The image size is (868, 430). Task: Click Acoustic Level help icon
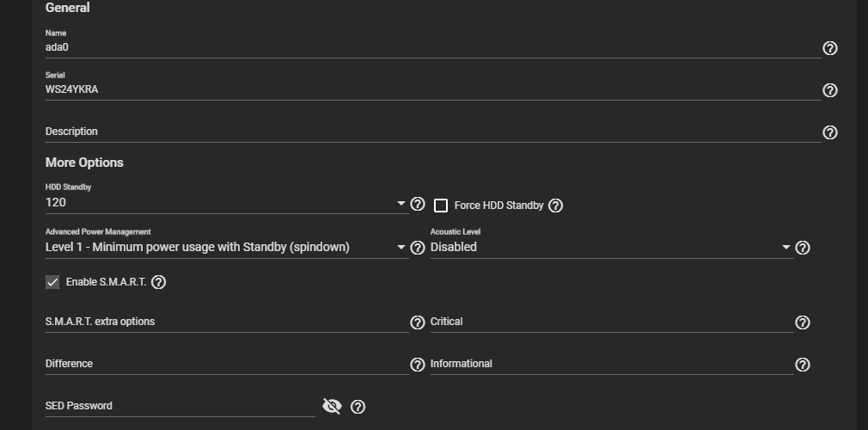(803, 248)
